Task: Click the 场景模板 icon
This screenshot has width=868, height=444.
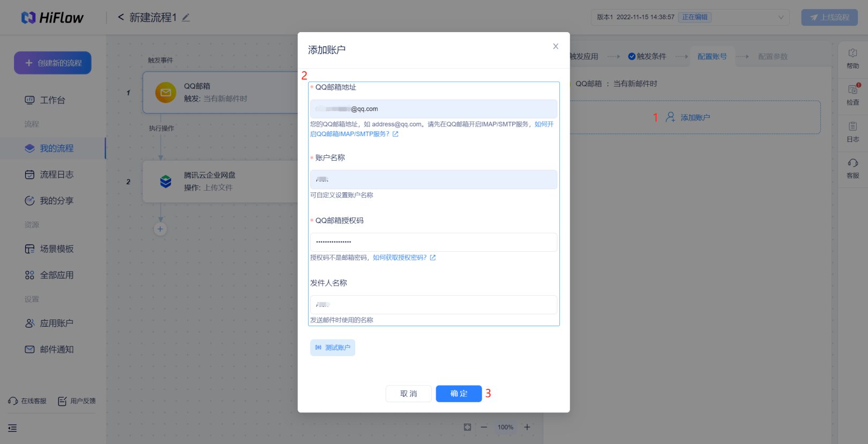Action: [29, 249]
